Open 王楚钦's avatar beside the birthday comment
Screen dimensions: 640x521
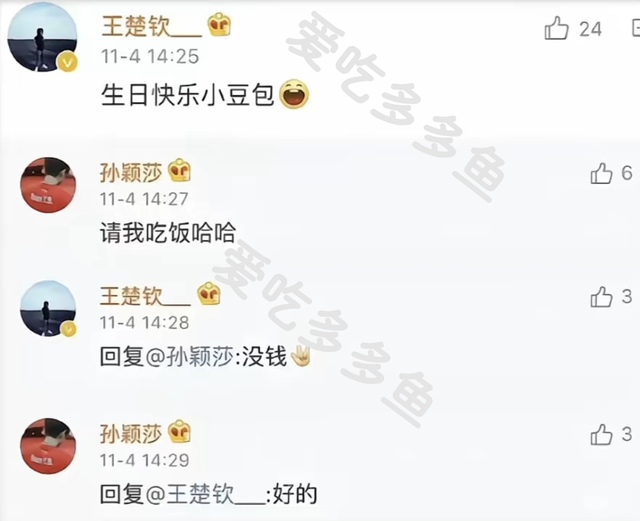click(x=42, y=37)
